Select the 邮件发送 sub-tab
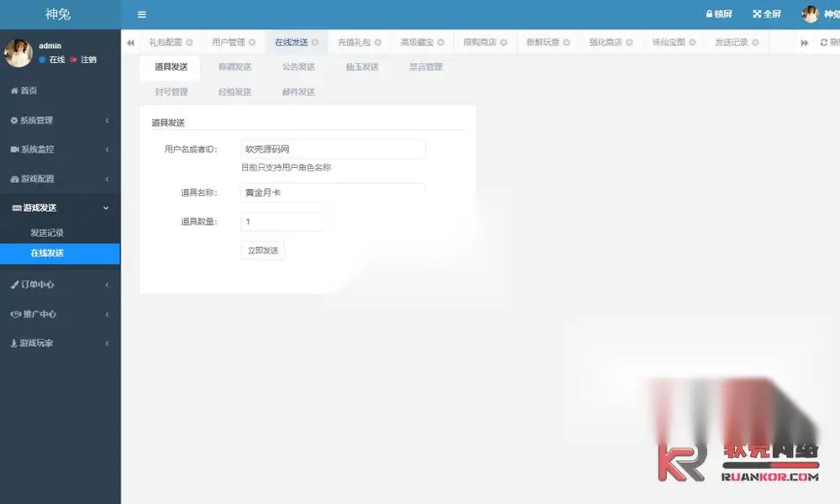The image size is (840, 504). pos(298,92)
